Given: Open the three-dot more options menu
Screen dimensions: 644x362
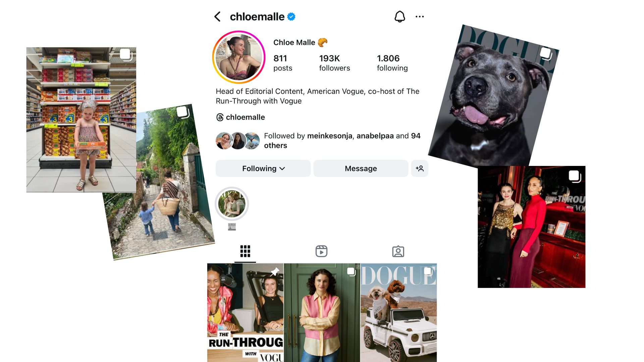Looking at the screenshot, I should pyautogui.click(x=420, y=16).
